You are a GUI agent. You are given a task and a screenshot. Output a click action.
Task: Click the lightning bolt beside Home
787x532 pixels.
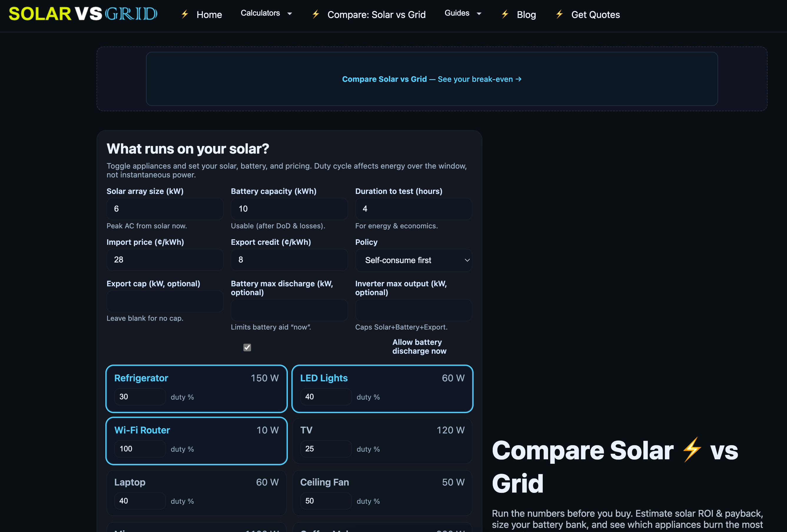point(185,14)
